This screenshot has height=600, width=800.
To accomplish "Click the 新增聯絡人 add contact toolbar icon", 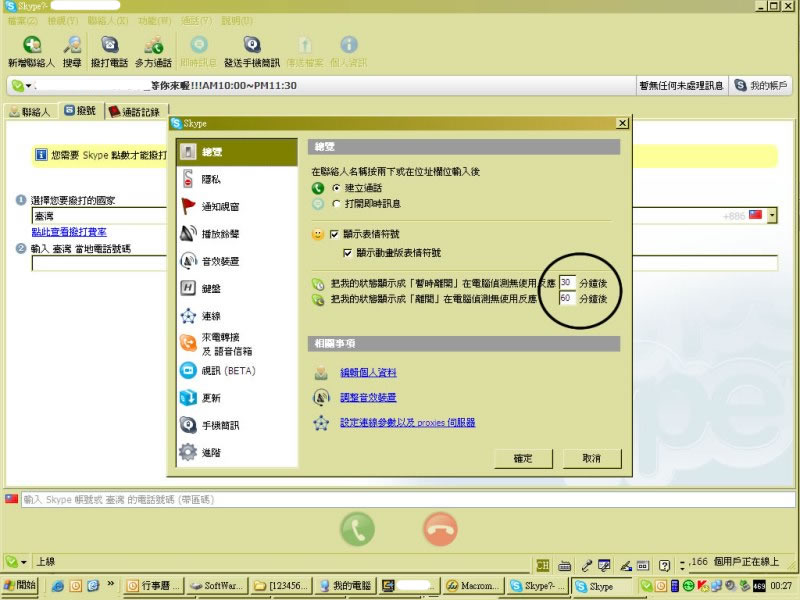I will tap(32, 52).
